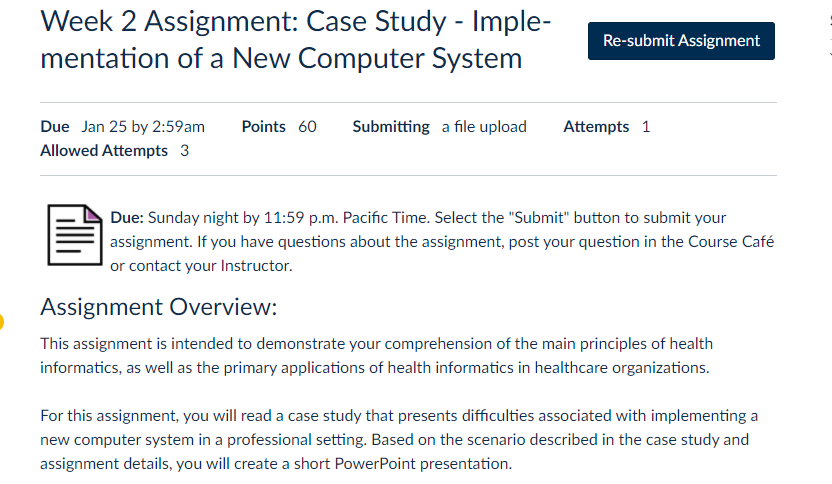Click the paragraph starting "This assignment is intended"
Viewport: 832px width, 484px height.
coord(376,356)
